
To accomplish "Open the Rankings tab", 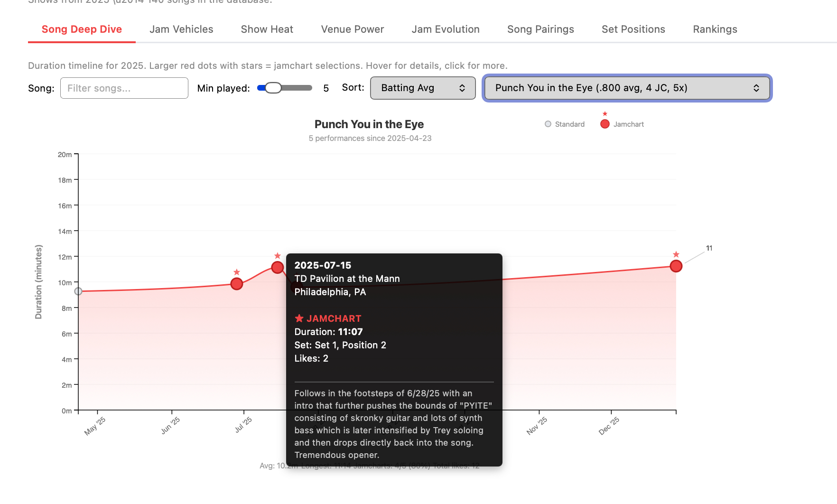I will (x=715, y=29).
